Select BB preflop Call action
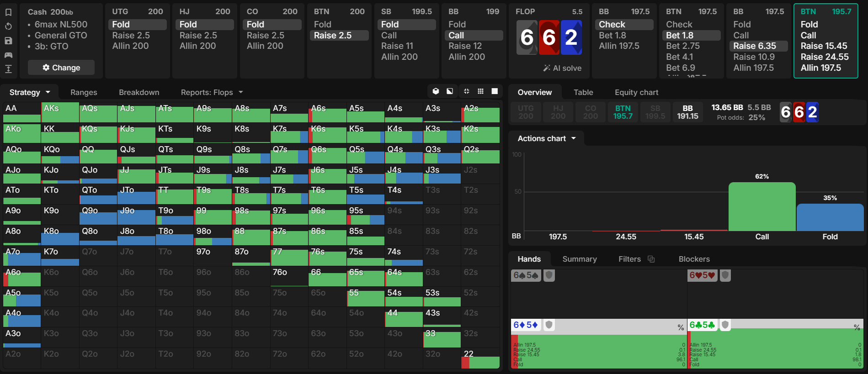The image size is (868, 374). click(473, 35)
